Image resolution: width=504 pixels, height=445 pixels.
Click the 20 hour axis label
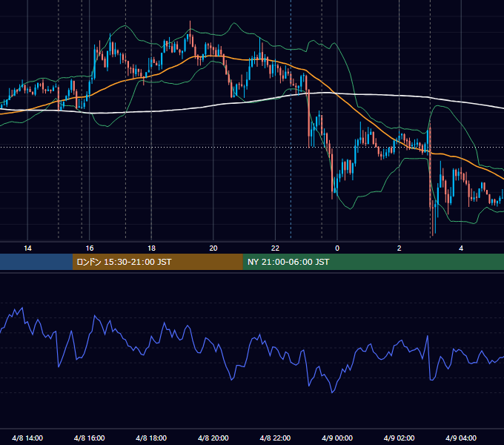[213, 248]
